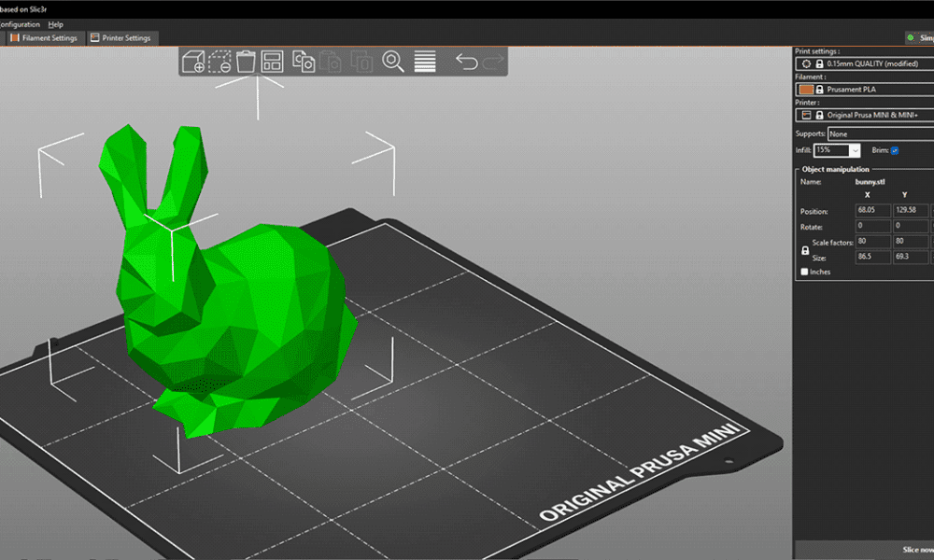Toggle the scale factors lock icon

tap(806, 249)
